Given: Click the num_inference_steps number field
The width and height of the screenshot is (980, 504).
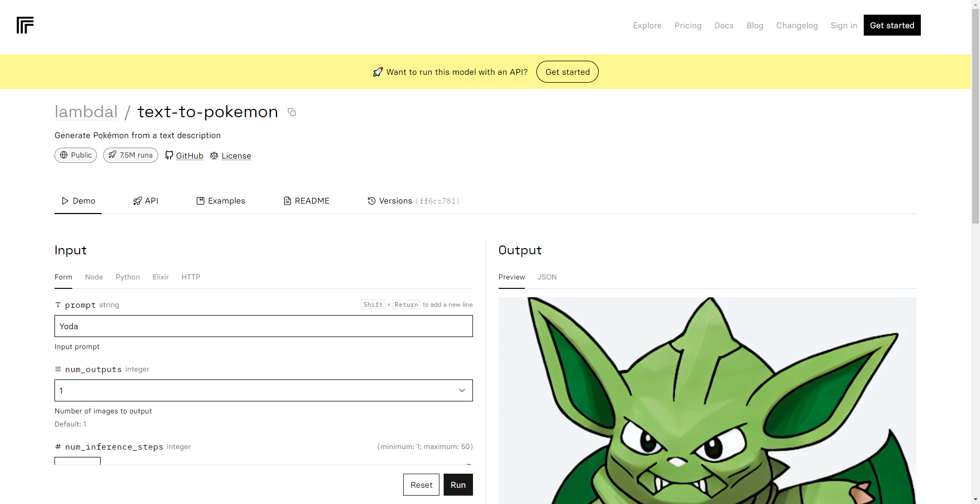Looking at the screenshot, I should (x=78, y=461).
